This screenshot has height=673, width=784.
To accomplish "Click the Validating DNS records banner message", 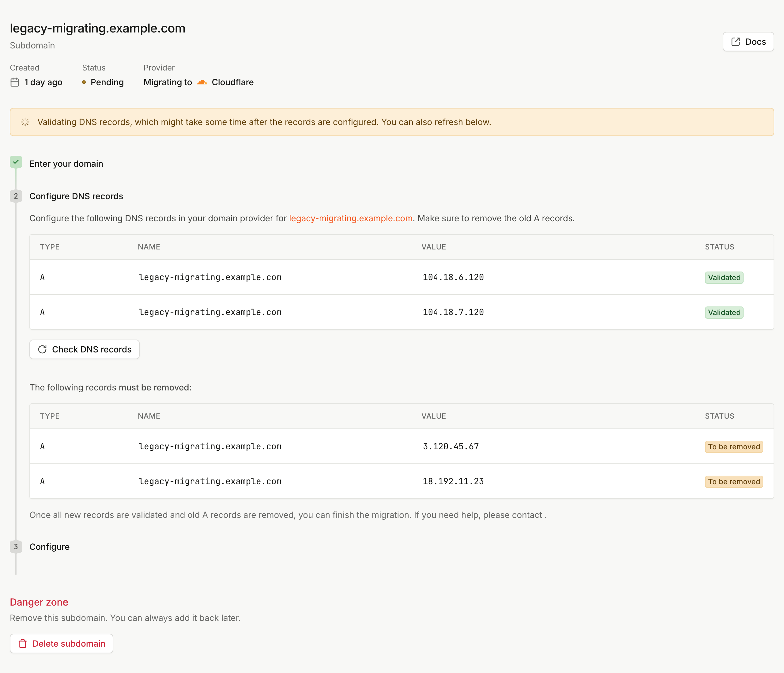I will [264, 122].
